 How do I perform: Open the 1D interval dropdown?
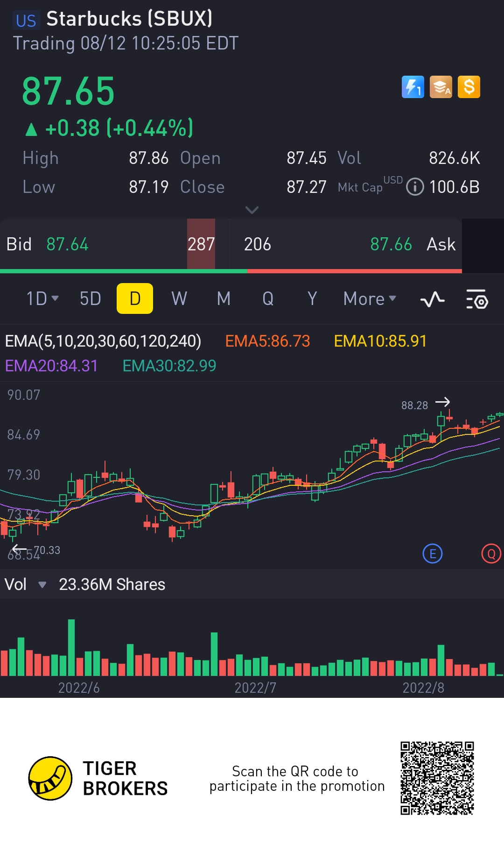(x=42, y=298)
